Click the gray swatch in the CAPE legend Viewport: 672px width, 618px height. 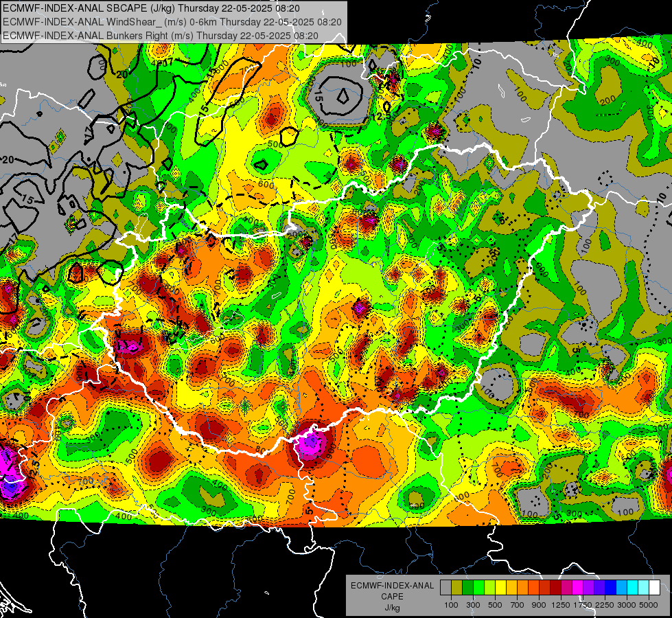[445, 588]
